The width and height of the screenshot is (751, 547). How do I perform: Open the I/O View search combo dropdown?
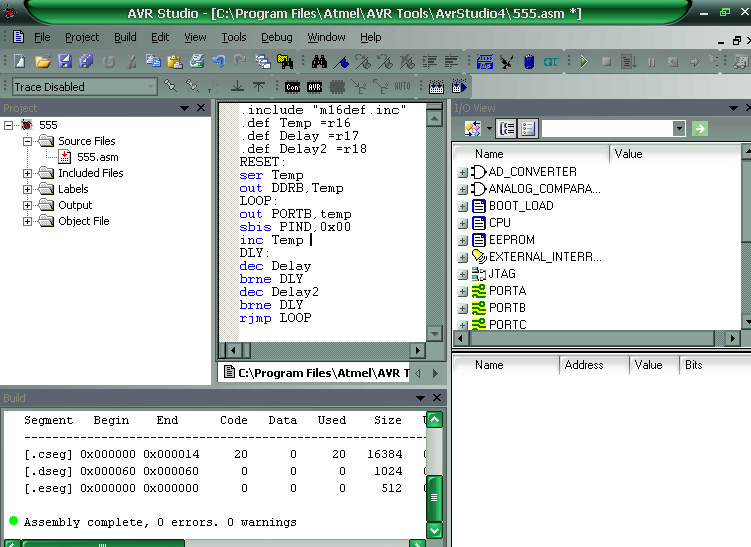coord(679,128)
